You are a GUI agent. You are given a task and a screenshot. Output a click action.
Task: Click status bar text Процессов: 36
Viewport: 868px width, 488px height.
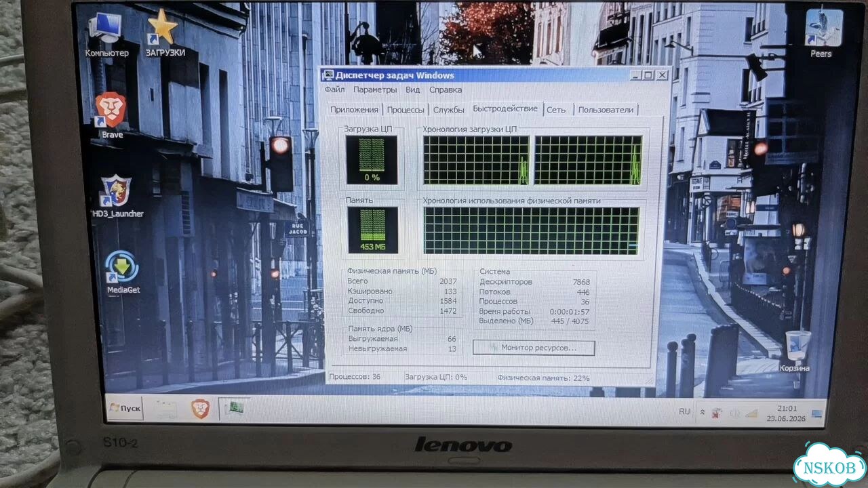coord(355,377)
